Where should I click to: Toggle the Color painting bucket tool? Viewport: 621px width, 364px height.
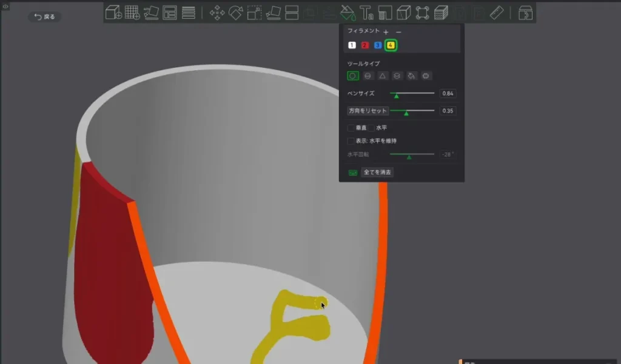[x=347, y=13]
